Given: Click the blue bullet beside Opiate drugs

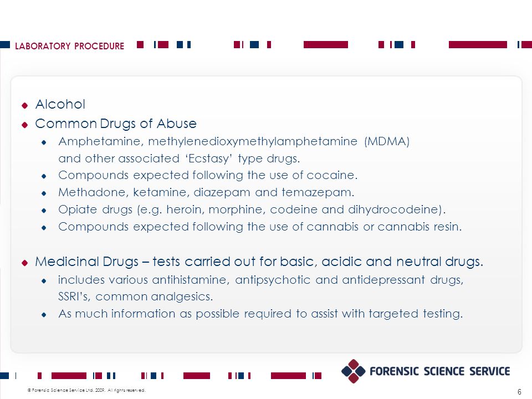Looking at the screenshot, I should 44,211.
